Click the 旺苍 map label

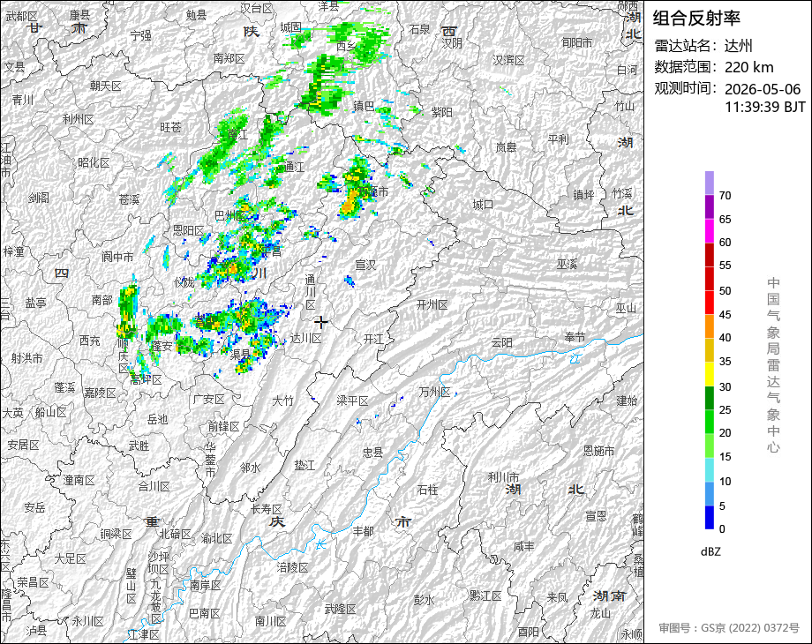click(170, 127)
